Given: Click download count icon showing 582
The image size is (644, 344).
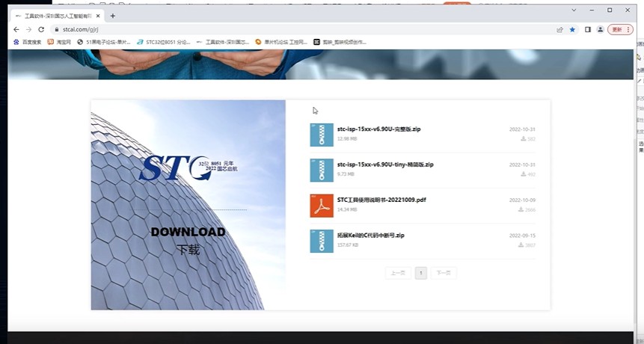Looking at the screenshot, I should [524, 139].
